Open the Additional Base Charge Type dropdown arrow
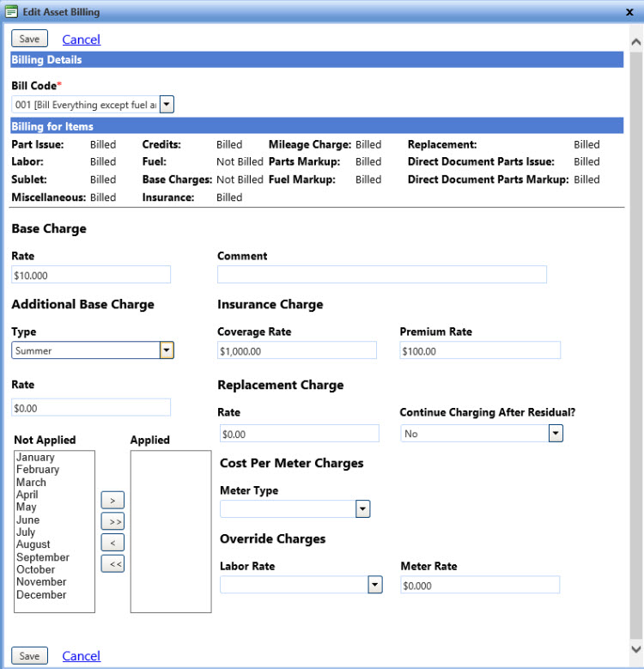The height and width of the screenshot is (669, 644). tap(167, 350)
